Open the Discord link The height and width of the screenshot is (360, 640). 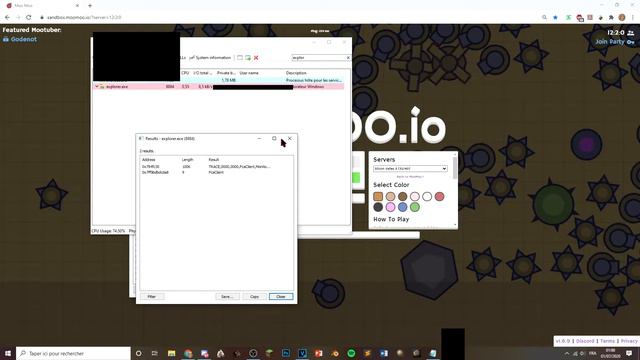coord(585,341)
